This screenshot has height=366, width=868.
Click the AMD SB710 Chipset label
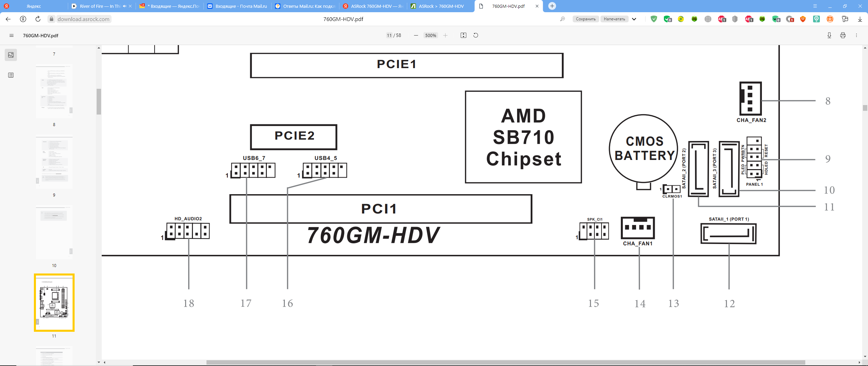tap(524, 137)
